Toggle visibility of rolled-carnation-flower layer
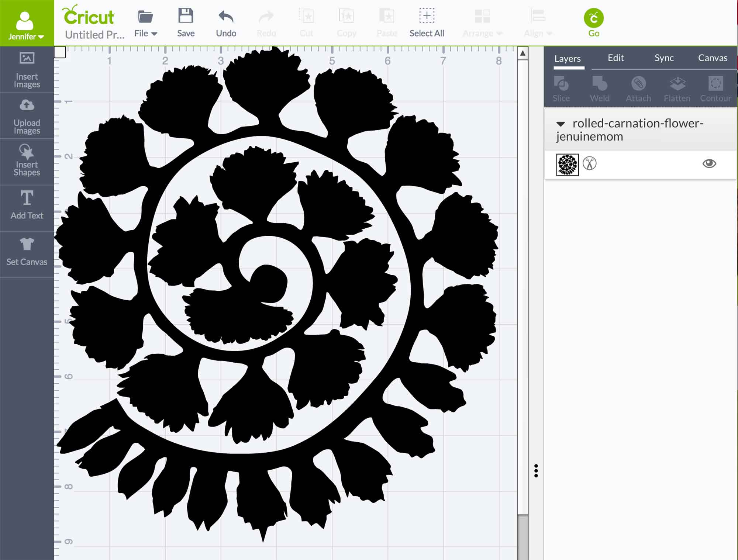Image resolution: width=738 pixels, height=560 pixels. [709, 163]
